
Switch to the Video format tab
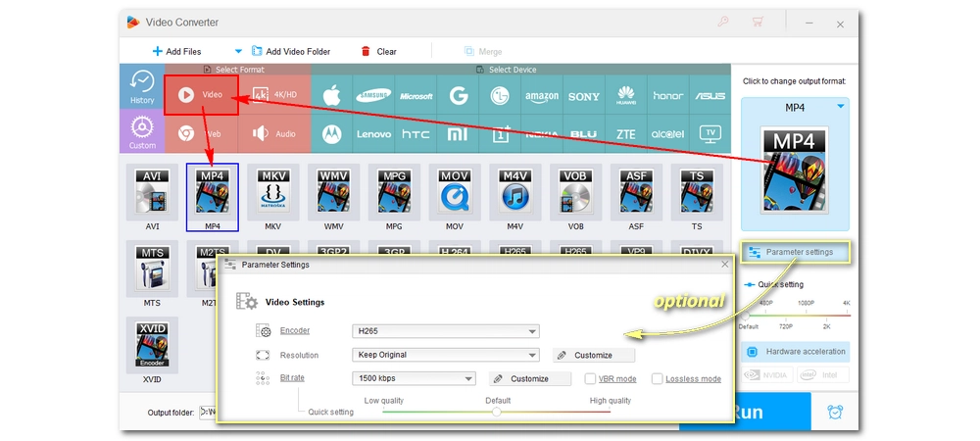202,95
